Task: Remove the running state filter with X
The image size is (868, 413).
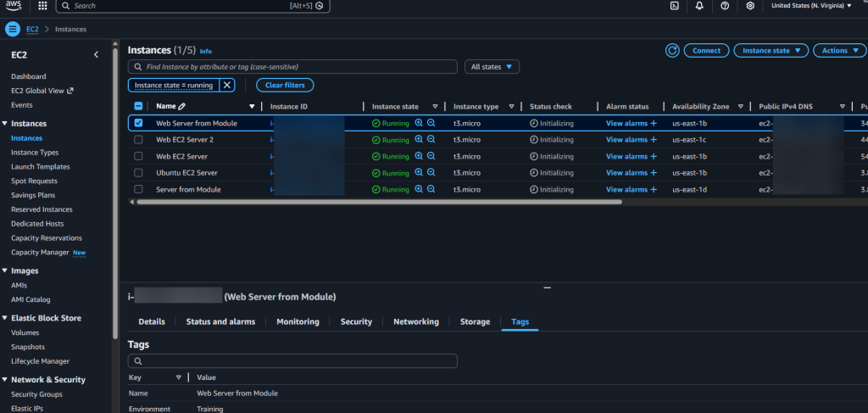Action: click(x=227, y=85)
